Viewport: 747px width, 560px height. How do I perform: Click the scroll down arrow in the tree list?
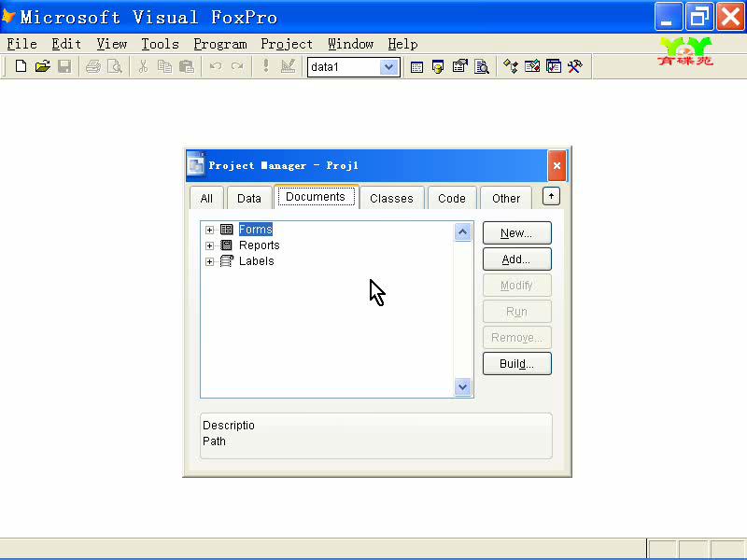pyautogui.click(x=462, y=386)
